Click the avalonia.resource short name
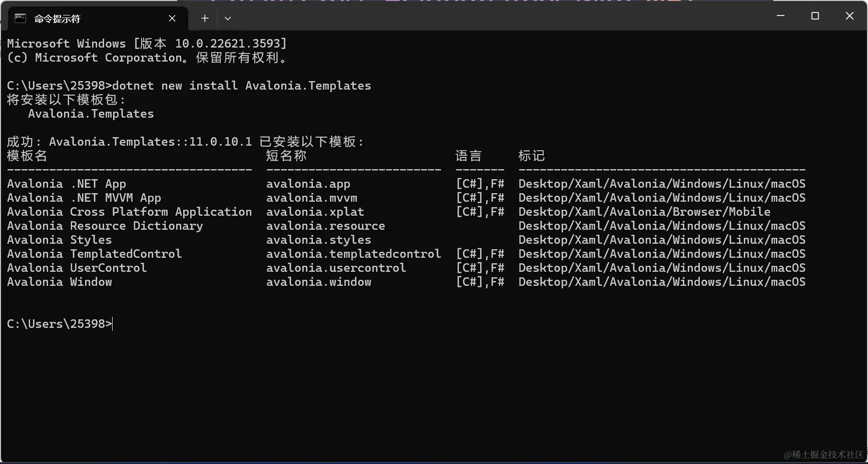Viewport: 868px width, 464px height. click(326, 226)
